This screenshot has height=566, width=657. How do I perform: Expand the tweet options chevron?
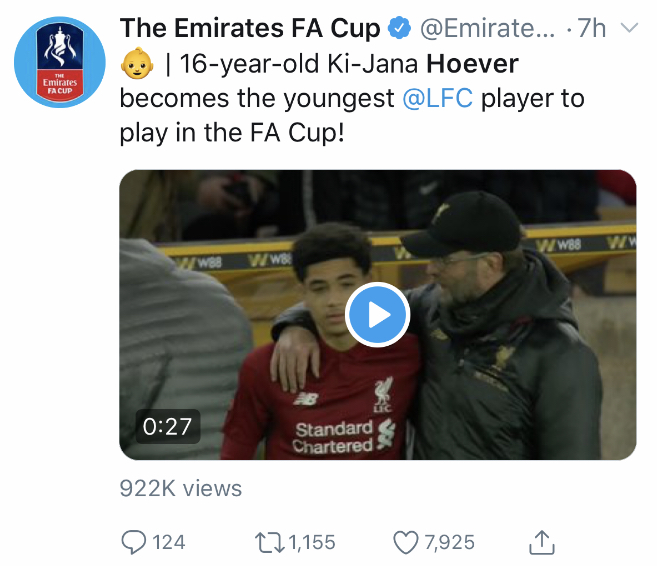(629, 29)
